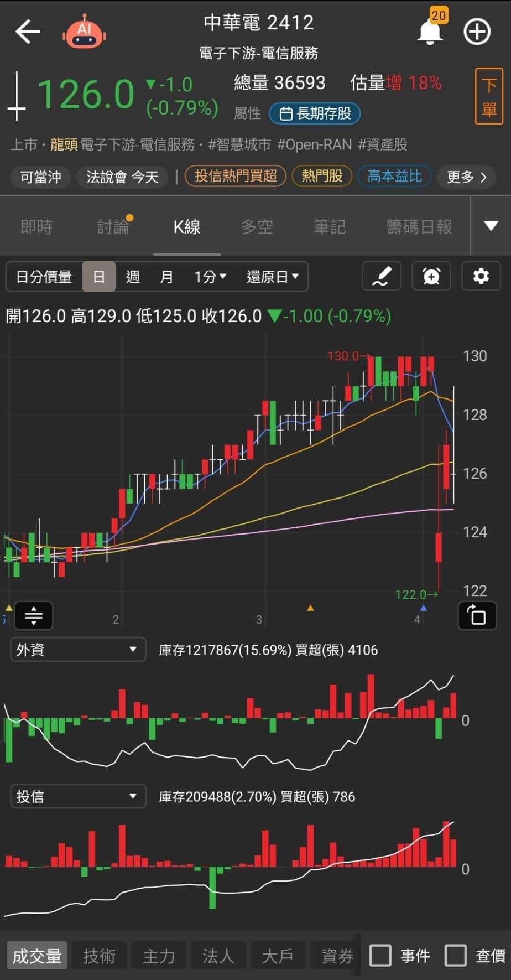511x980 pixels.
Task: Enable 查價 checkbox
Action: 455,956
